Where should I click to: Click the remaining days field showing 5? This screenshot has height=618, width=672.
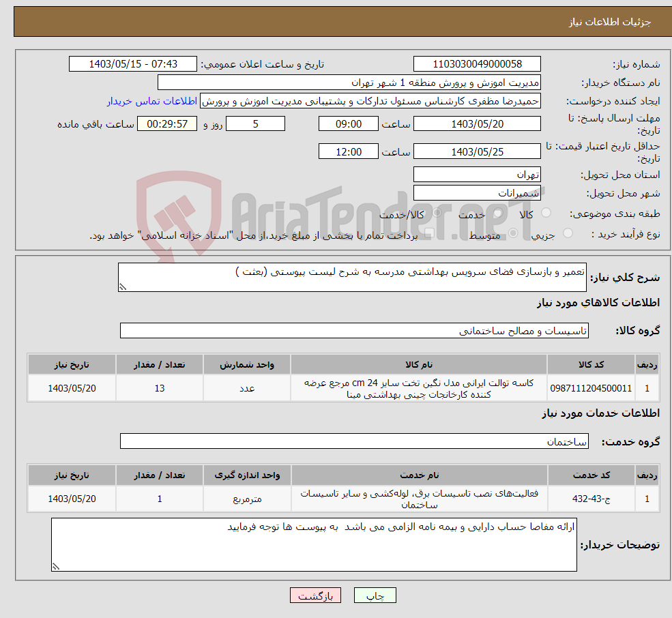(255, 124)
